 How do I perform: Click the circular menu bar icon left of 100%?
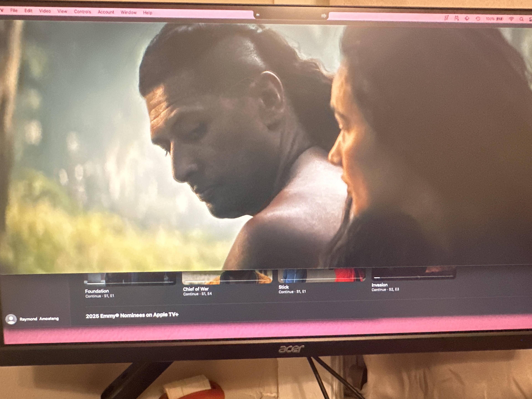(x=478, y=19)
